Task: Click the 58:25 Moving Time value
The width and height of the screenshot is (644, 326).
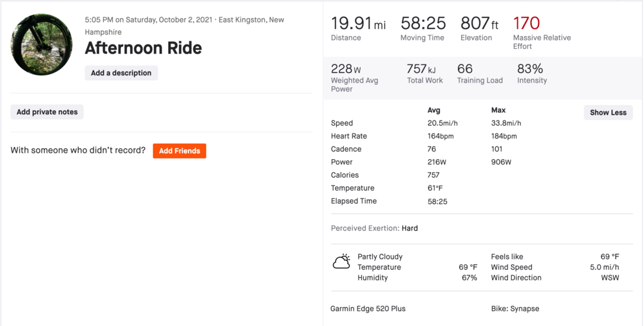Action: click(x=423, y=24)
